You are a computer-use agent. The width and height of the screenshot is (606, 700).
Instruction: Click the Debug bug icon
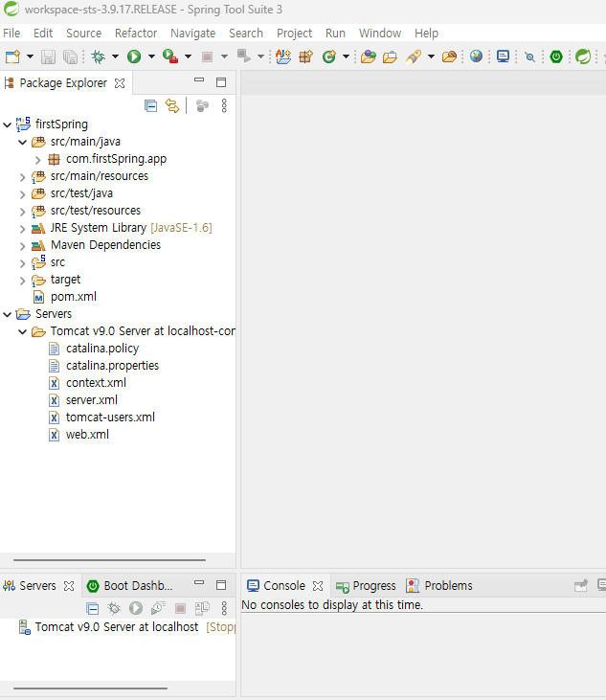point(99,56)
